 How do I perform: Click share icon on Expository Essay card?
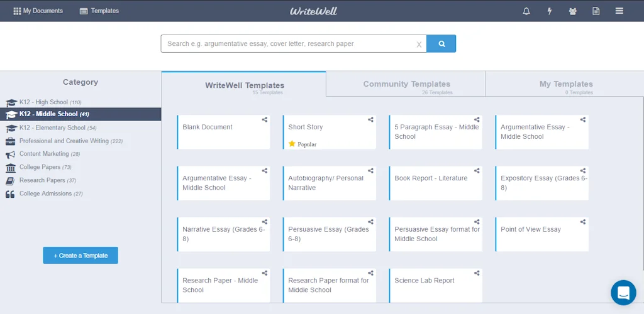pyautogui.click(x=583, y=171)
